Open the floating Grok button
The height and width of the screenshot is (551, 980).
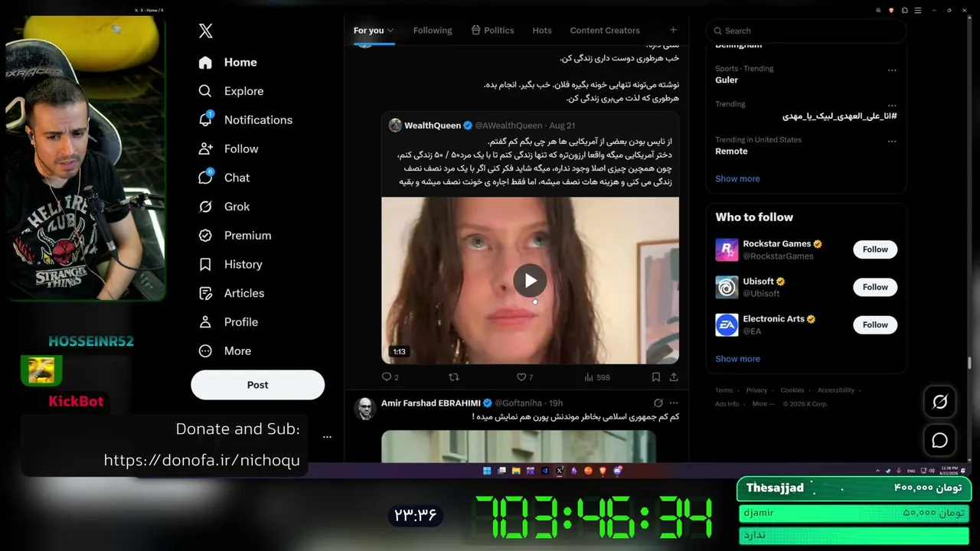[x=940, y=401]
